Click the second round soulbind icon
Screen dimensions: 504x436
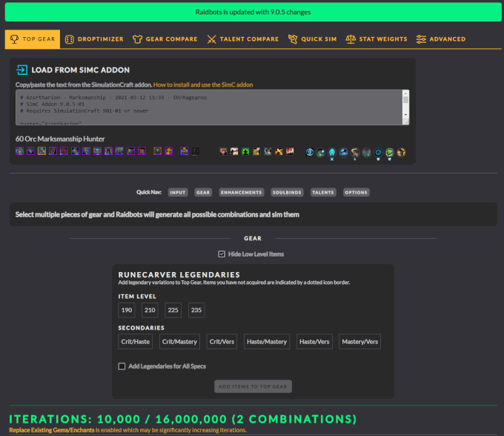click(321, 153)
